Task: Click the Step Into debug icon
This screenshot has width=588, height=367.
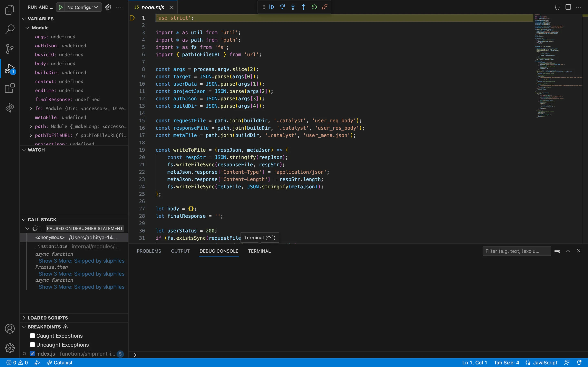Action: [x=293, y=7]
